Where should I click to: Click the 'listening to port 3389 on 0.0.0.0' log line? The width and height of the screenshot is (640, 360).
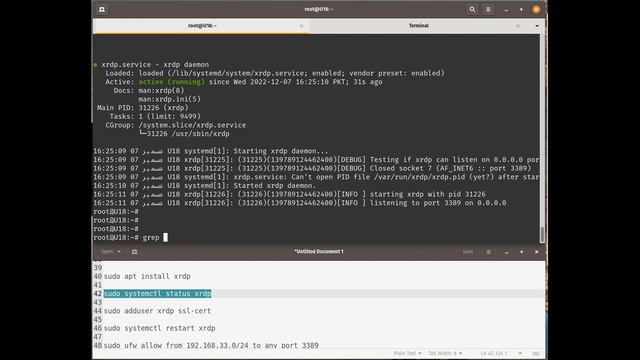pos(300,203)
